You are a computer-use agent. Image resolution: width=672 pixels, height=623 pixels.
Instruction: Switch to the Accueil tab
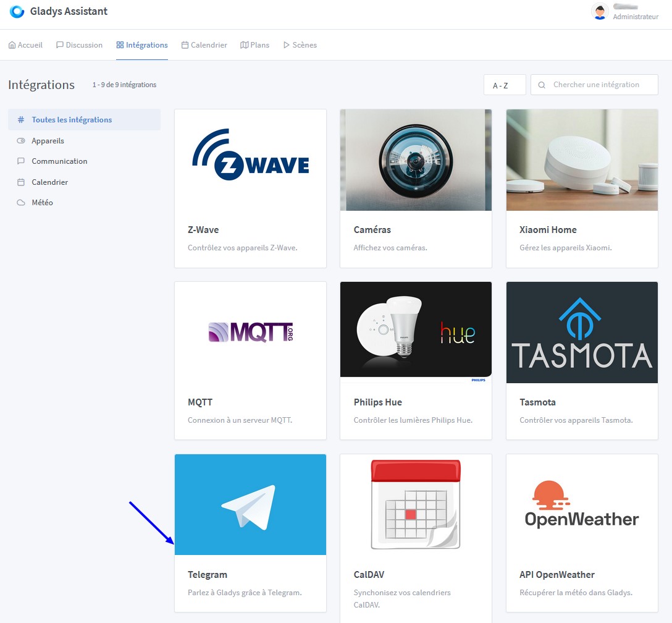click(x=25, y=45)
